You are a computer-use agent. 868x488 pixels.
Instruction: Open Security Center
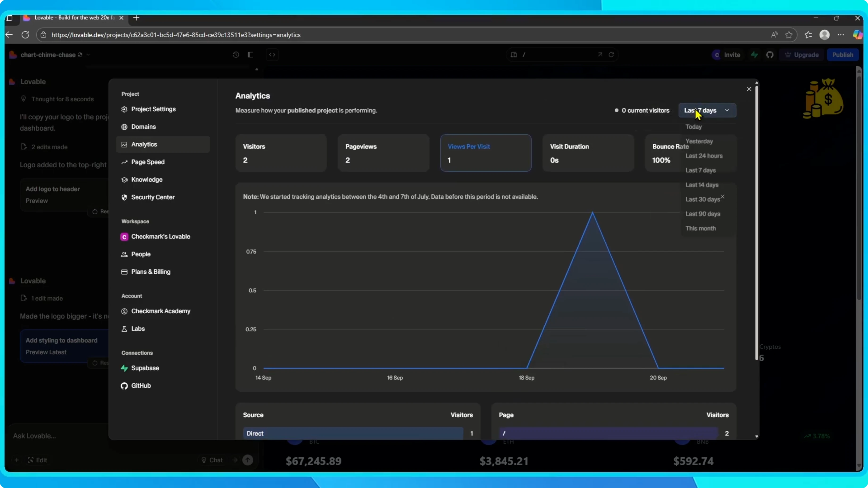point(163,197)
